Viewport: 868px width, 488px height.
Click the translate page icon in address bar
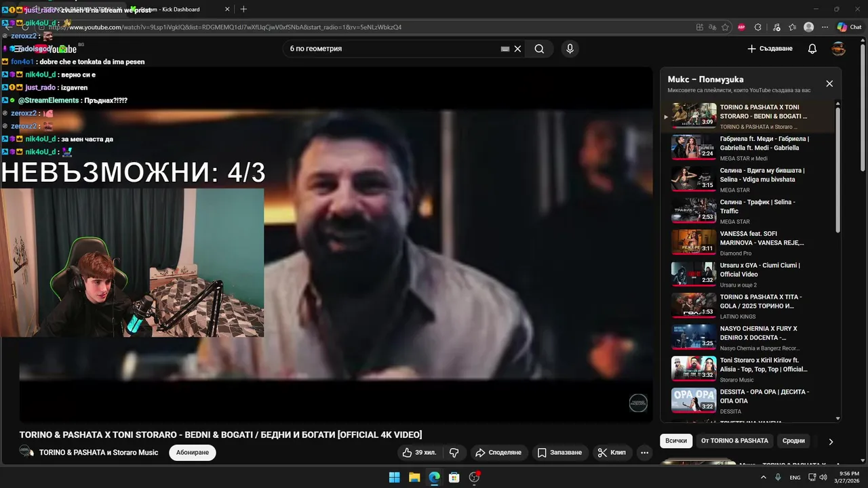[x=712, y=27]
